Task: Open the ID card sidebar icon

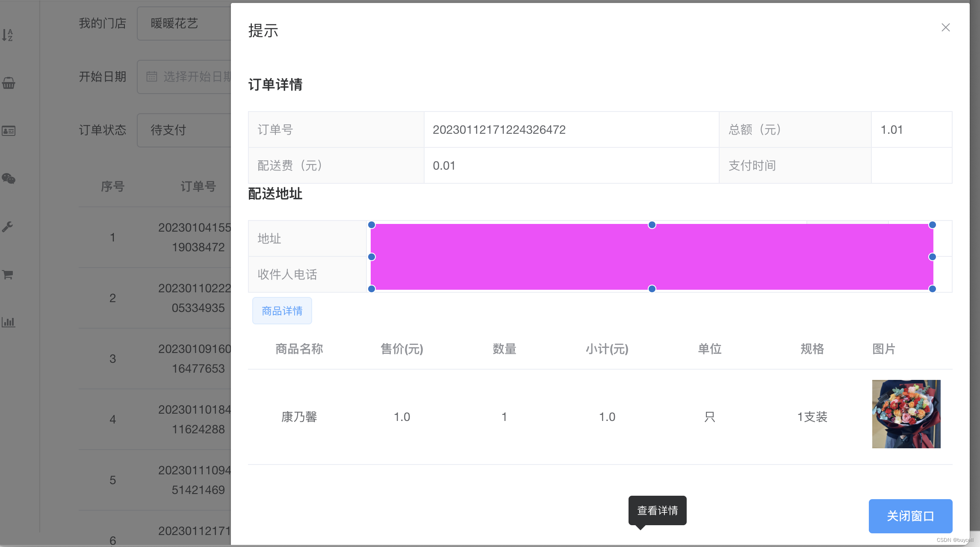Action: point(9,131)
